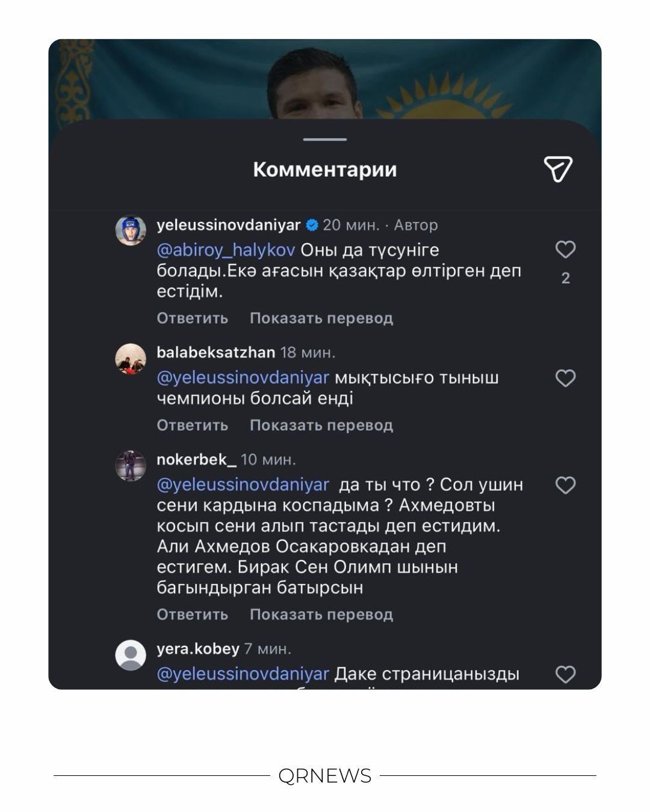Viewport: 650px width, 812px height.
Task: Reply to nokerbek_'s comment
Action: tap(193, 615)
